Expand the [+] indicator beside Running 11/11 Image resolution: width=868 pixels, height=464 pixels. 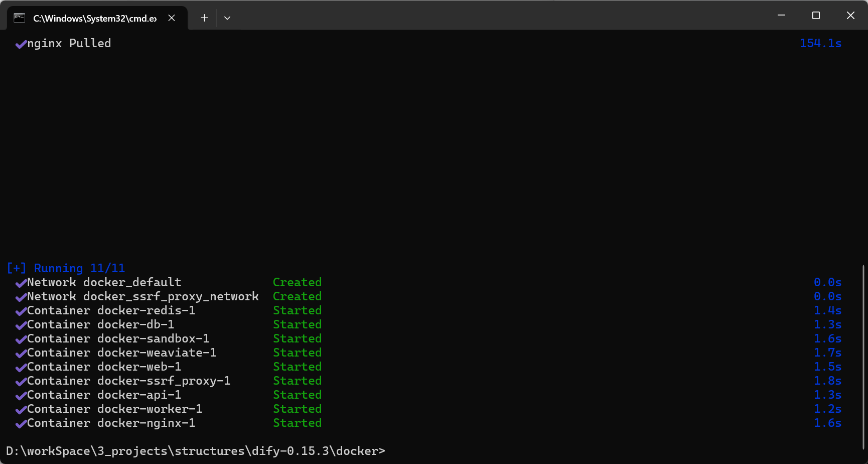pyautogui.click(x=17, y=268)
